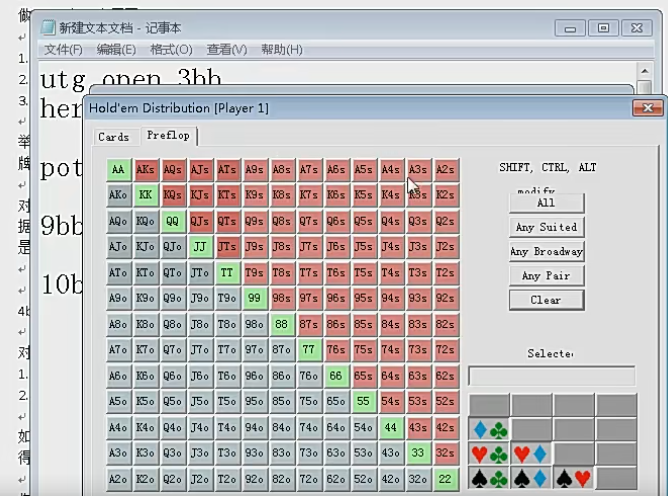668x496 pixels.
Task: Click the Selected hands text field
Action: (x=551, y=376)
